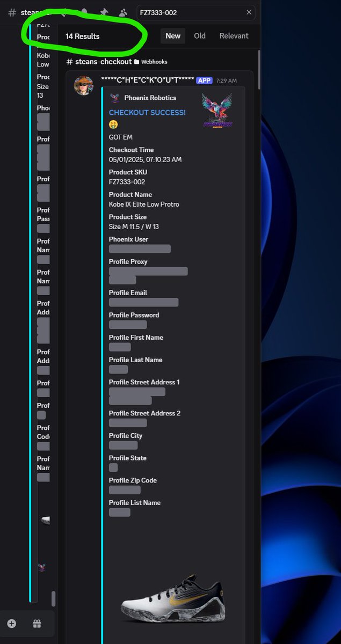Screen dimensions: 341x644
Task: Toggle the member list icon
Action: tap(123, 12)
